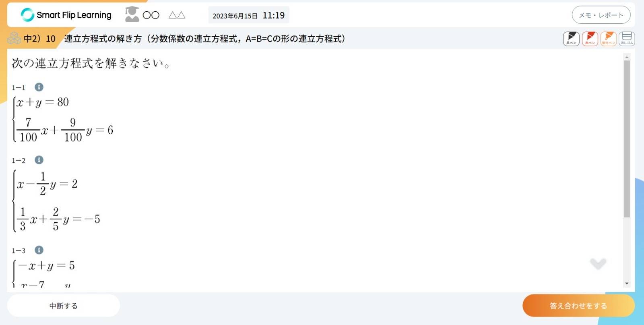
Task: Click the scrollbar down arrow
Action: coord(627,284)
